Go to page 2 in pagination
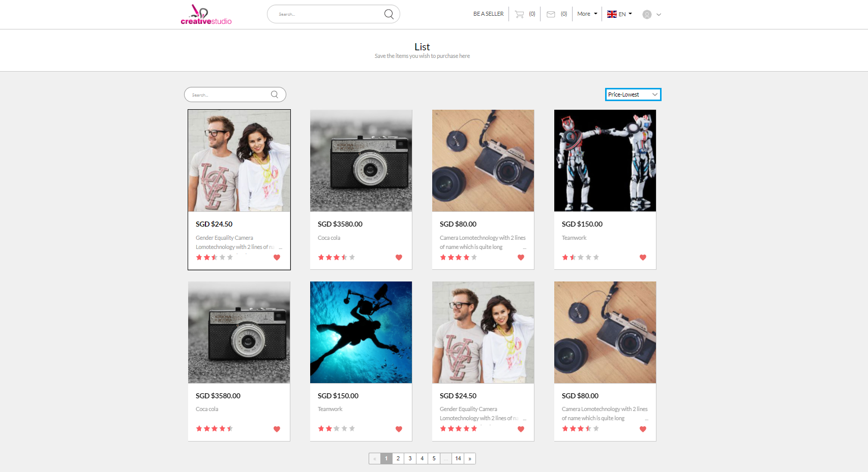 [x=398, y=459]
